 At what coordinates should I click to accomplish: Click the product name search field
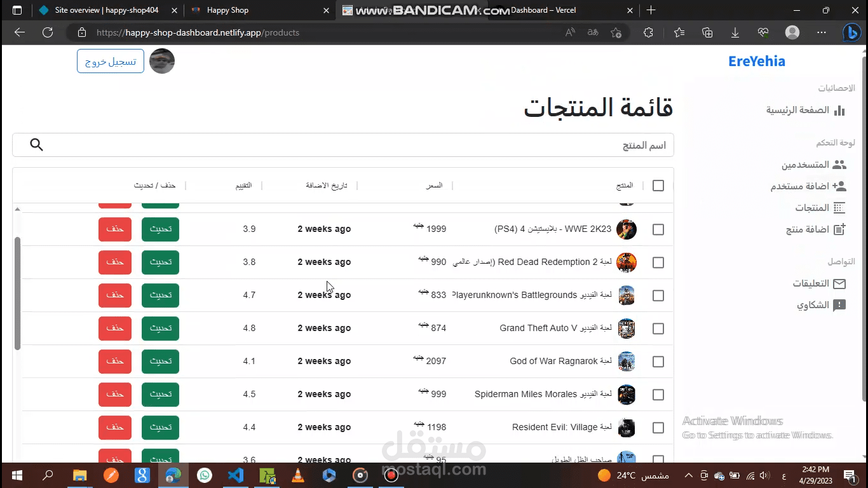pyautogui.click(x=343, y=145)
